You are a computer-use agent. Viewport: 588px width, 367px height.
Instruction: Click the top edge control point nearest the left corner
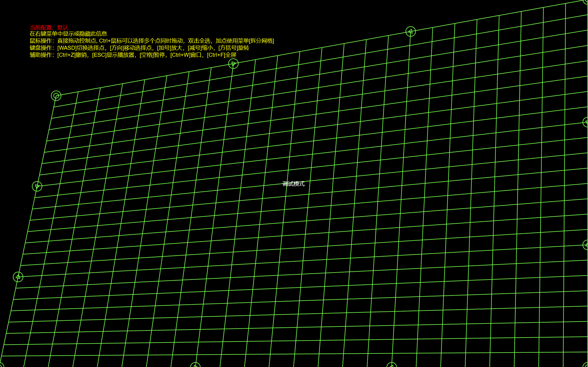[233, 64]
